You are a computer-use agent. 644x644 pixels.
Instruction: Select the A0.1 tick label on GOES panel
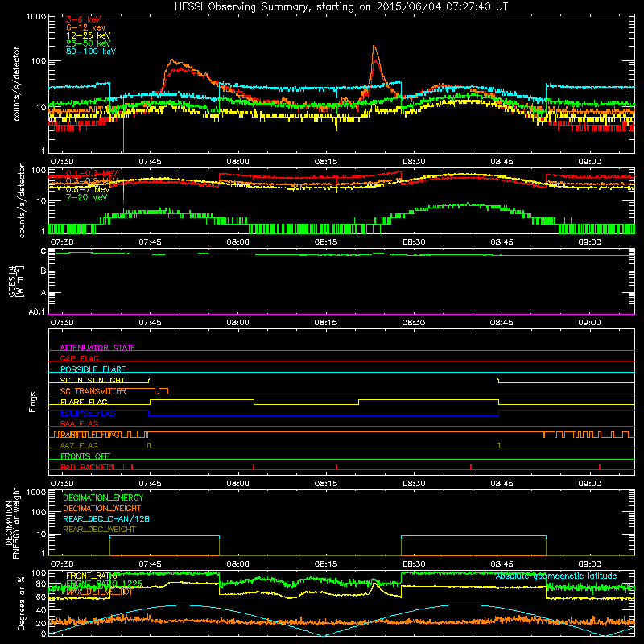(x=37, y=312)
